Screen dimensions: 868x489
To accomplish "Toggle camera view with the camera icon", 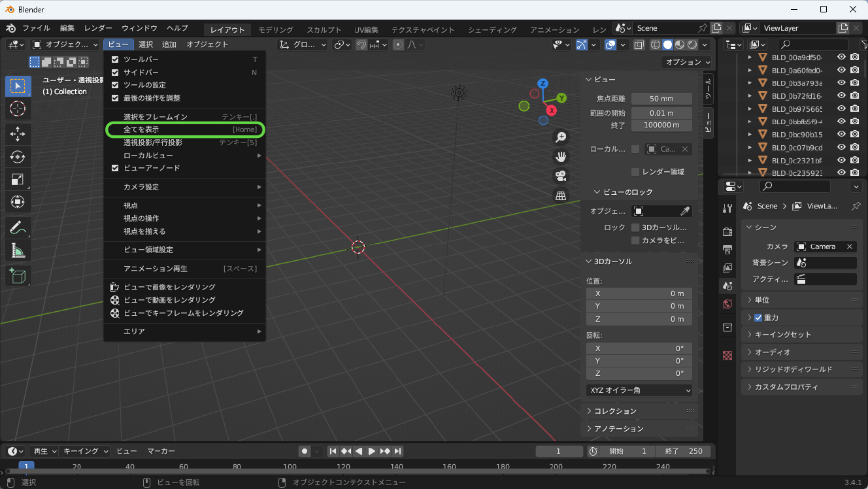I will tap(560, 176).
